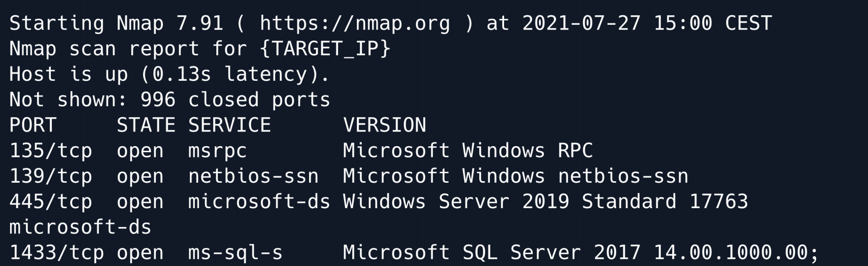Screen dimensions: 868x266
Task: Click the Microsoft Windows RPC version text
Action: [468, 151]
